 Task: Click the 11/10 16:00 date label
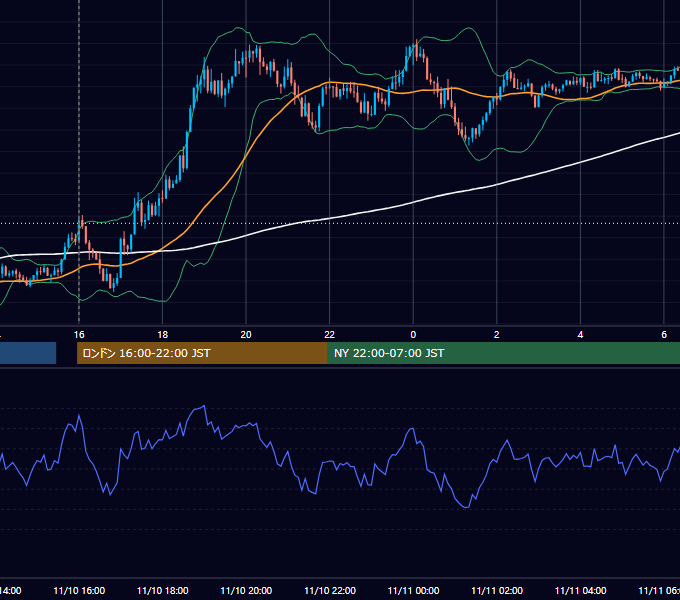(x=79, y=590)
